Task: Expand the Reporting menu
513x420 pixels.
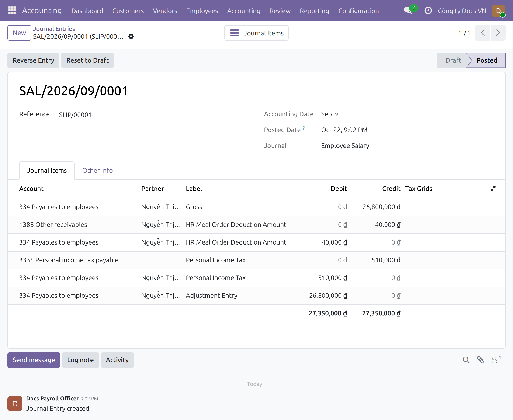Action: coord(314,11)
